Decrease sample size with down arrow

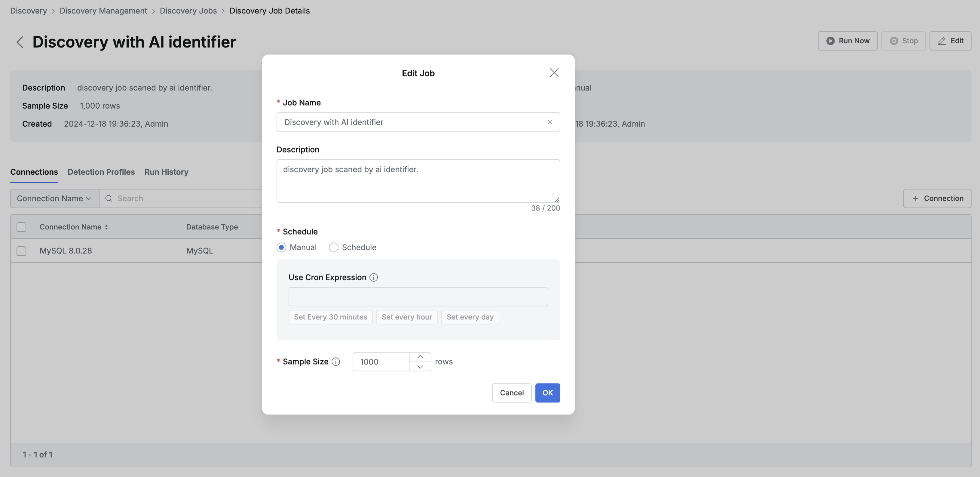coord(420,367)
